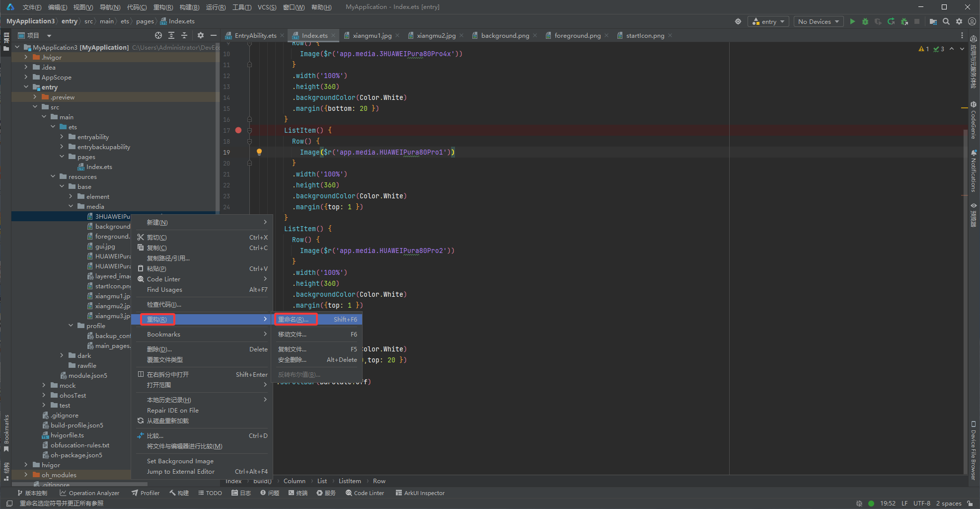Fold the ListItem block on line 17

249,130
